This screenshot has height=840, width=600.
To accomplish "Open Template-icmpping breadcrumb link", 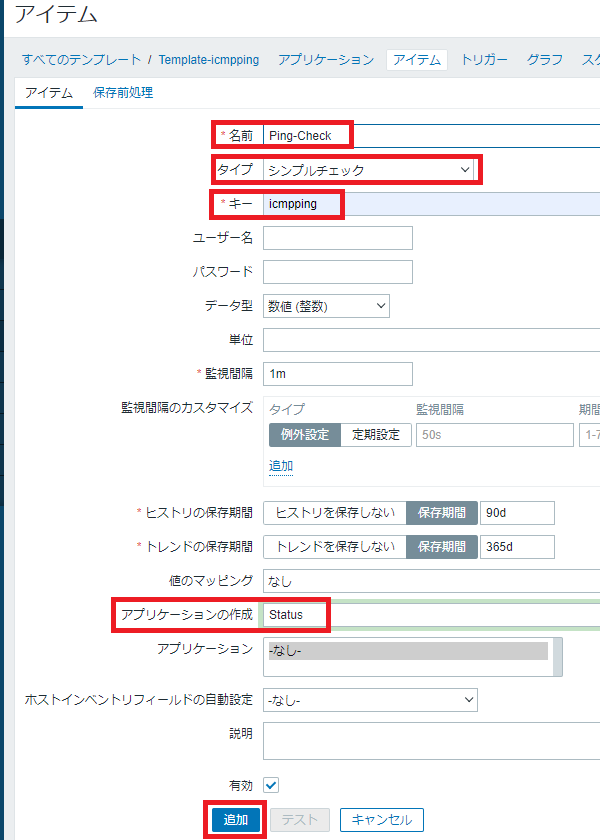I will point(209,60).
